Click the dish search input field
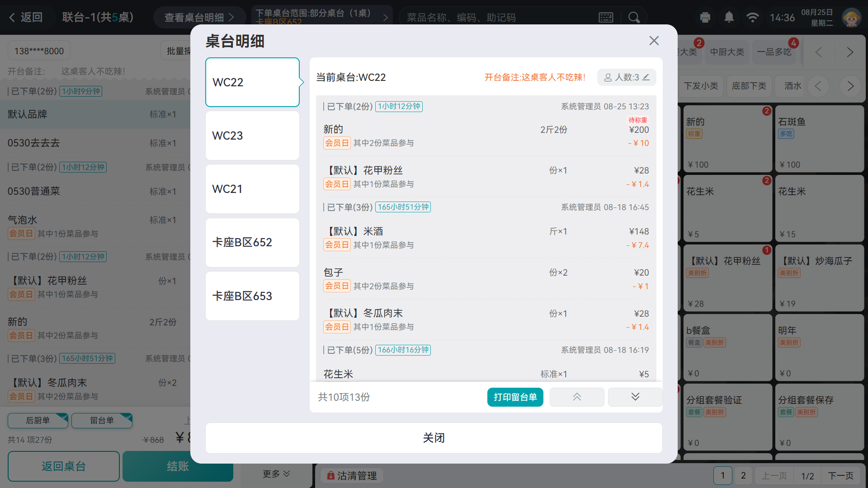The image size is (868, 488). point(497,18)
